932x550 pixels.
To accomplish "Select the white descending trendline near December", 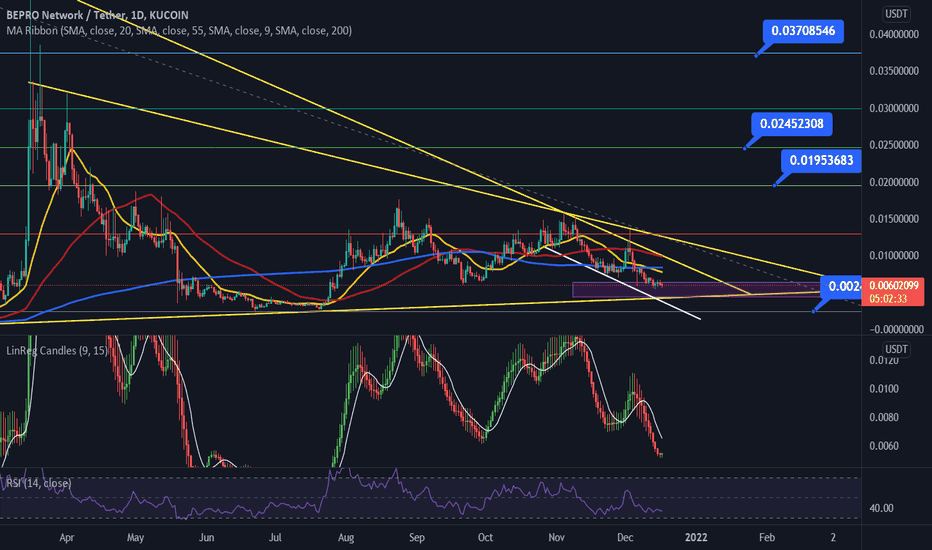I will click(x=624, y=284).
